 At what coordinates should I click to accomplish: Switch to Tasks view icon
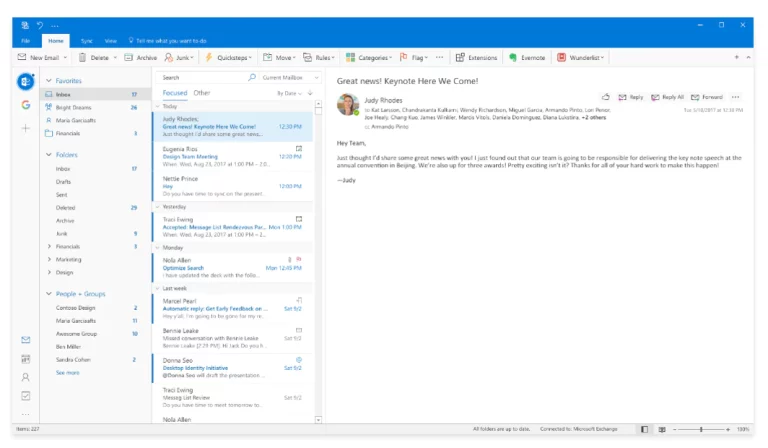25,396
